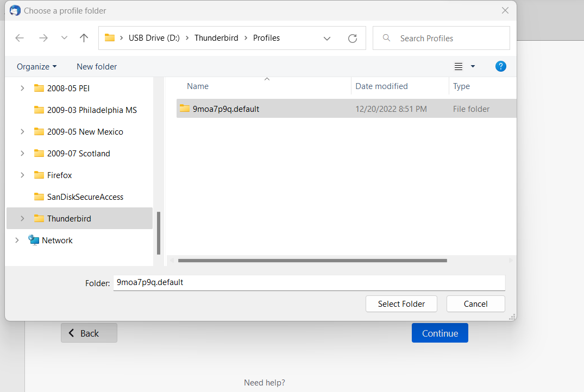Click the blue Help question mark icon
The width and height of the screenshot is (584, 392).
[x=501, y=66]
